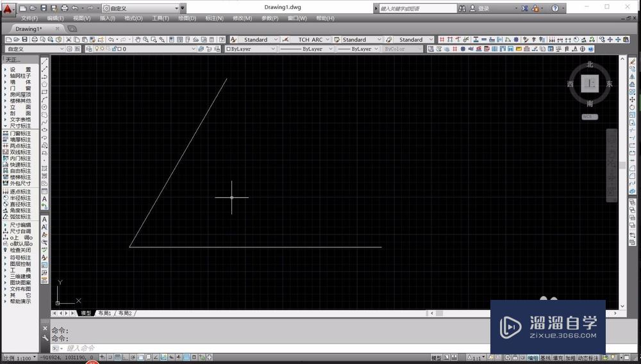
Task: Click the 快速标注 tool
Action: point(17,165)
